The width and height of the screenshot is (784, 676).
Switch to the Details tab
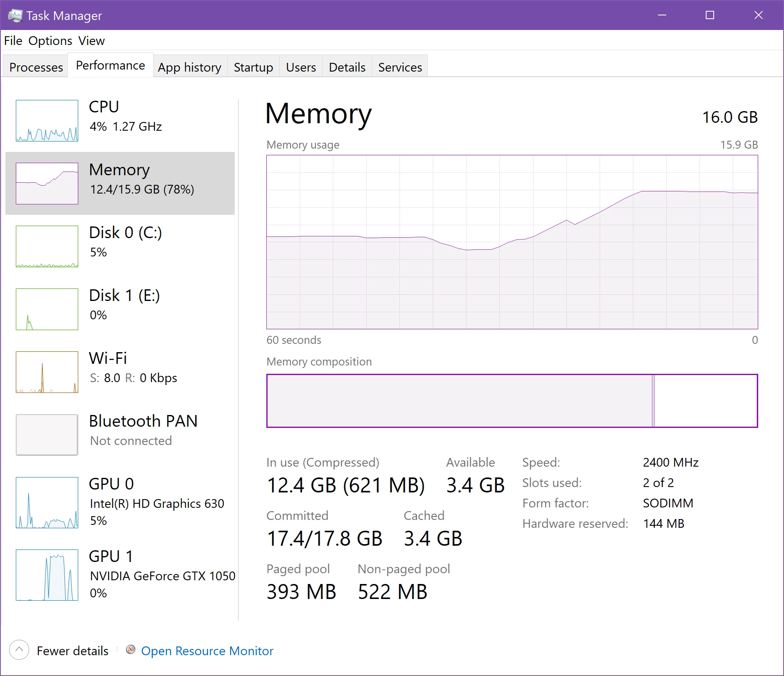pos(347,67)
